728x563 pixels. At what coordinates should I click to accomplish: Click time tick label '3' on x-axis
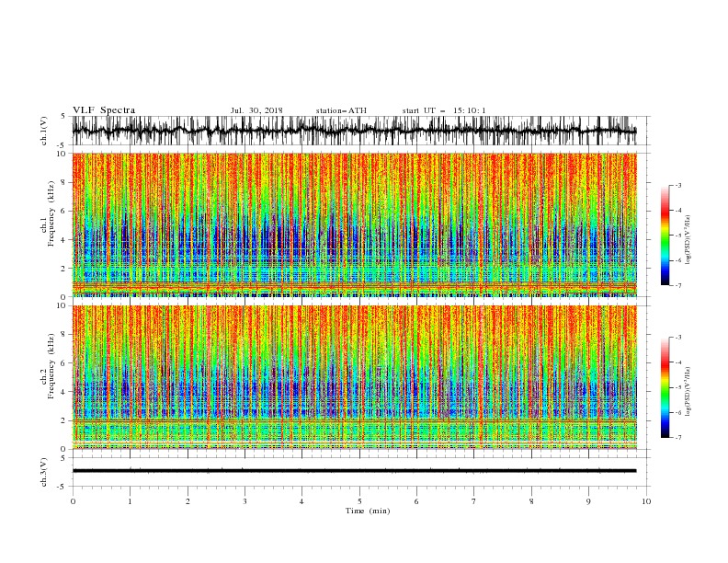[245, 501]
